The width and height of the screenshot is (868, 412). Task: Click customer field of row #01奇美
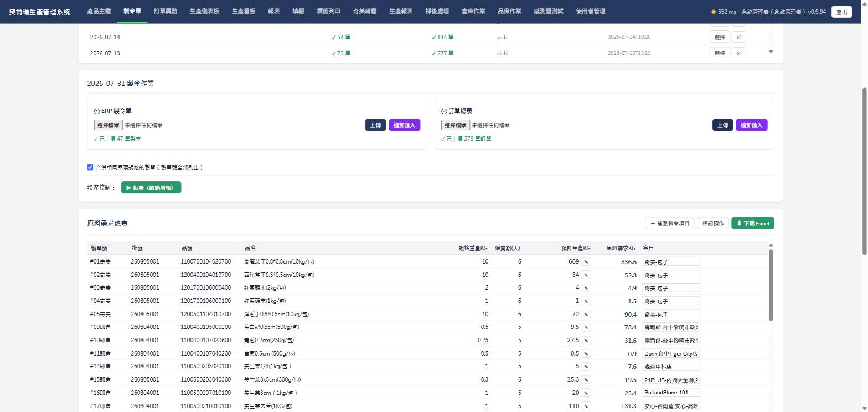point(671,261)
